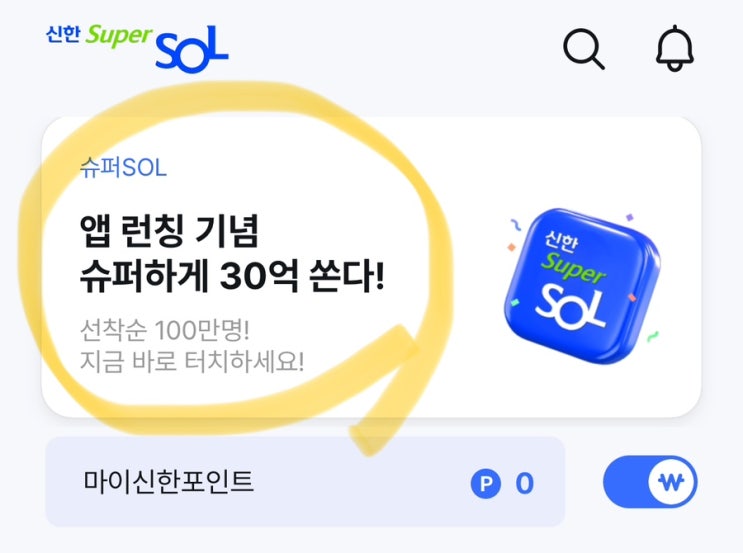Tap the 선착순 100만명! subtext
This screenshot has height=553, width=743.
[164, 330]
